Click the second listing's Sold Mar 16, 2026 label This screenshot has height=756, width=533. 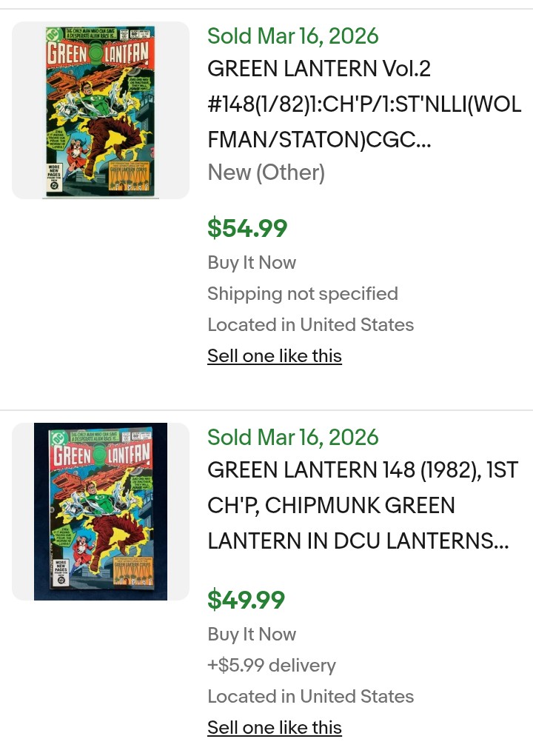pos(292,437)
